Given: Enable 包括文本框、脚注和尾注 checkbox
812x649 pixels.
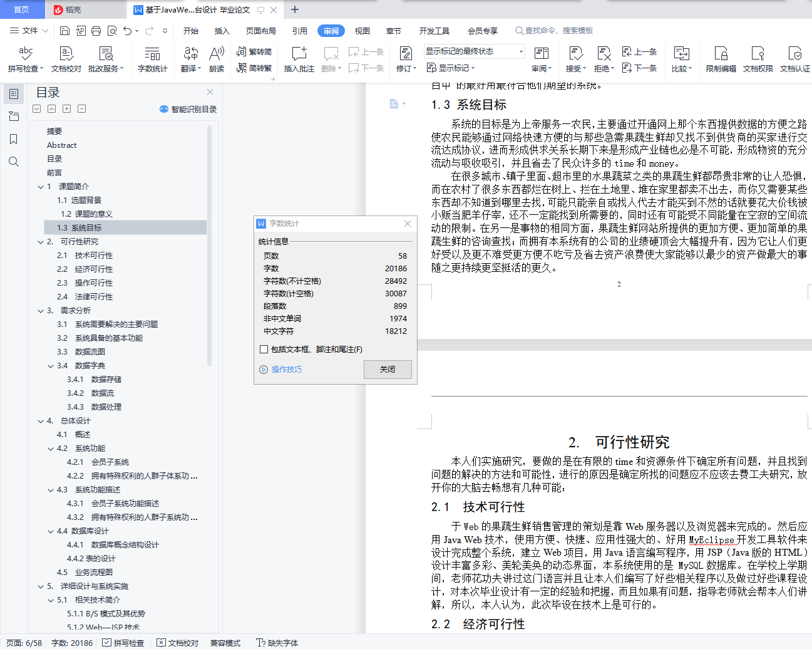Looking at the screenshot, I should tap(264, 350).
